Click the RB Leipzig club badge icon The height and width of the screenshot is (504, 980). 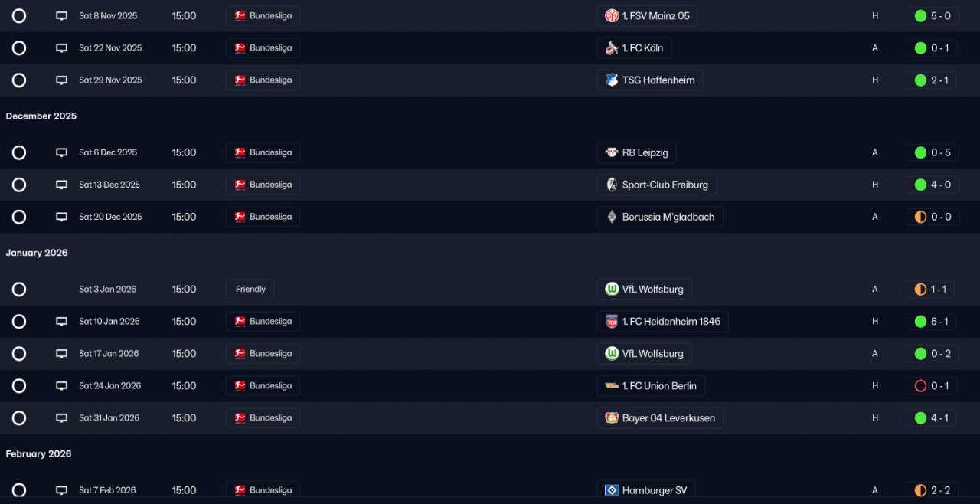(x=612, y=152)
